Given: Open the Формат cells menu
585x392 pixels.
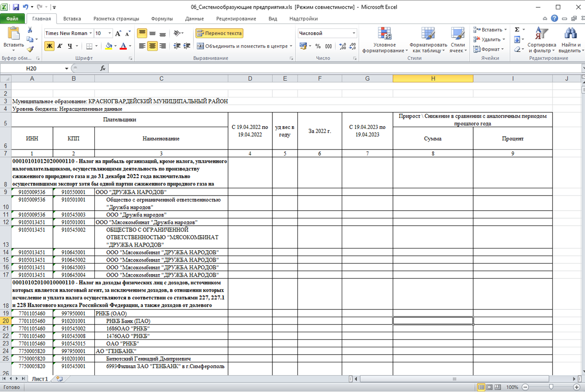Looking at the screenshot, I should coord(488,49).
